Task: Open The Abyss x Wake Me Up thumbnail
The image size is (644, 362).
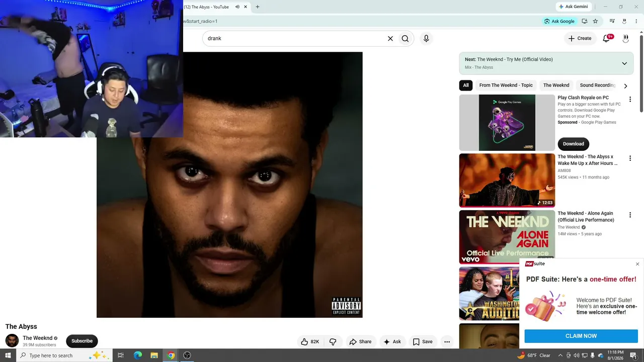Action: pos(507,180)
